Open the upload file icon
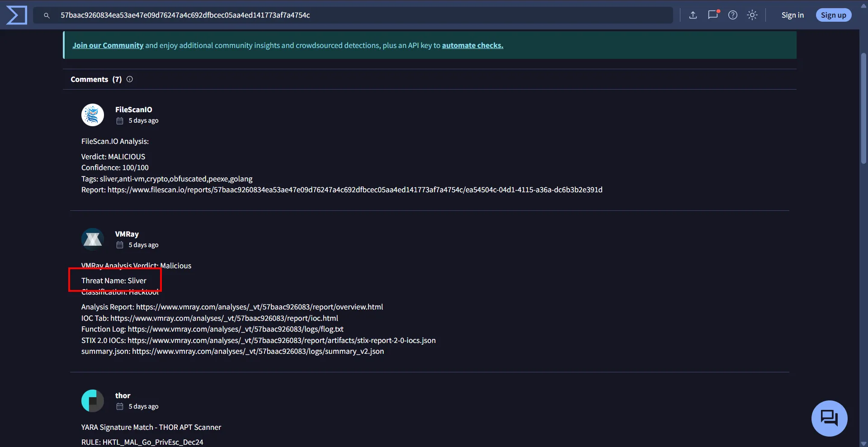Image resolution: width=868 pixels, height=447 pixels. pyautogui.click(x=693, y=15)
